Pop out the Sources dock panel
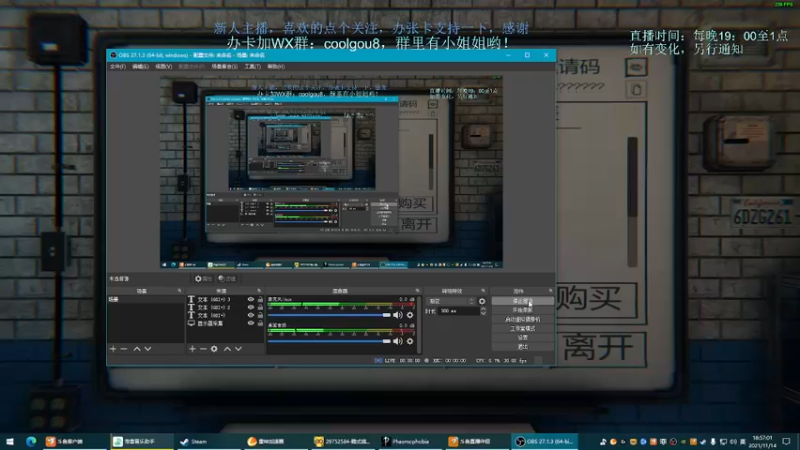800x450 pixels. 259,291
